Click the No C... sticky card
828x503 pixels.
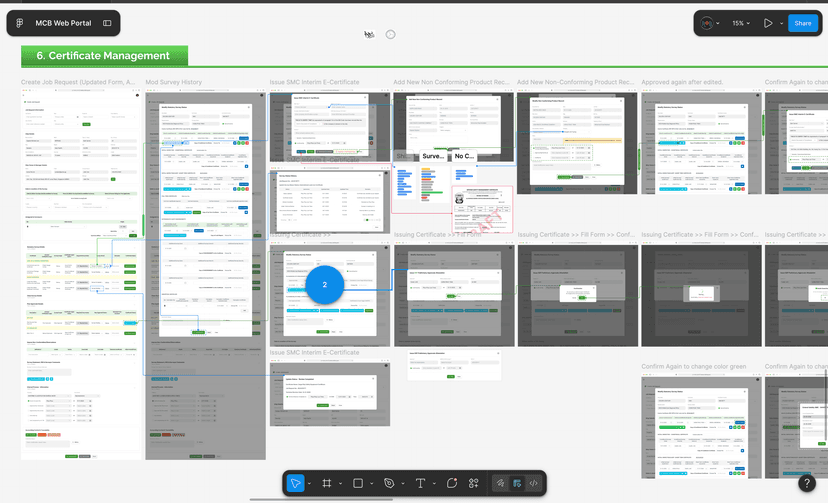click(x=464, y=156)
